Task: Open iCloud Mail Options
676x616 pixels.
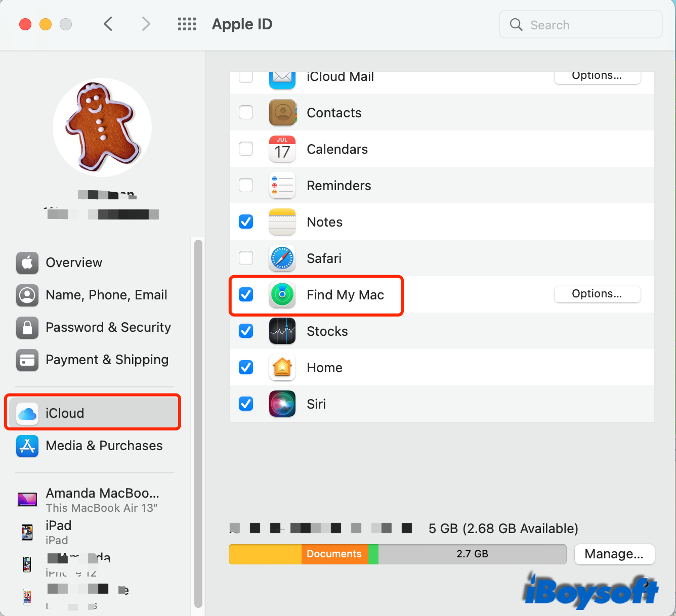Action: pos(597,76)
